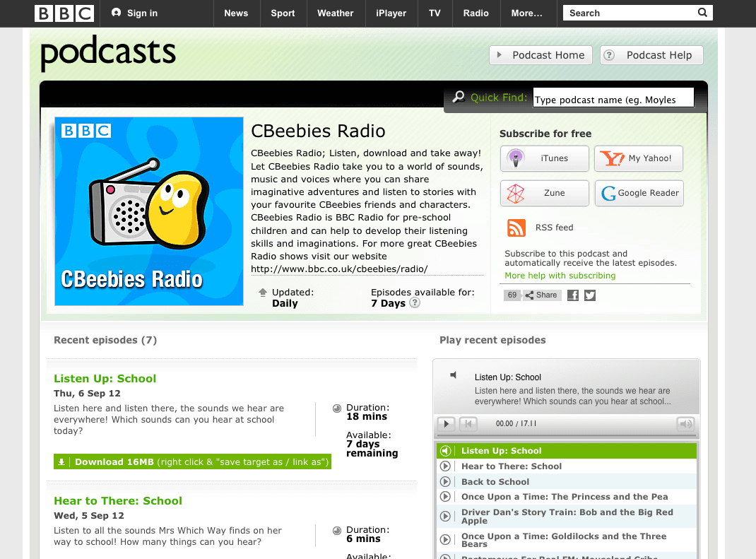756x559 pixels.
Task: Open Hear to There: School episode title
Action: pyautogui.click(x=118, y=500)
